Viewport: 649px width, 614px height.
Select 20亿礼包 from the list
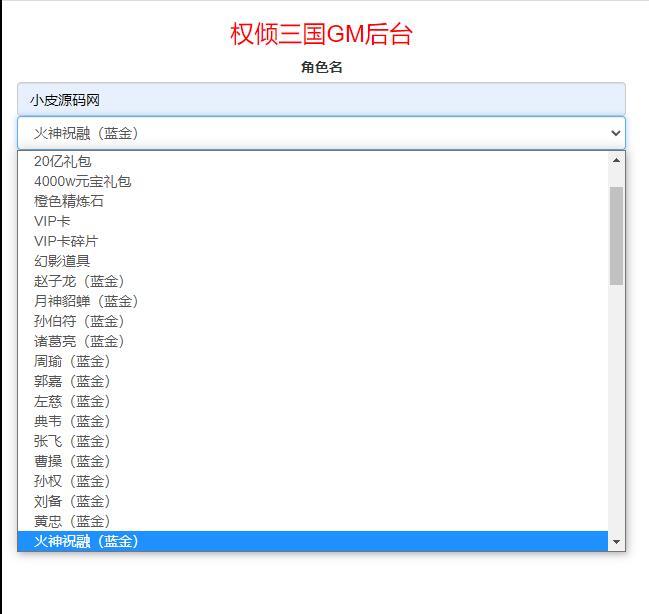click(70, 161)
